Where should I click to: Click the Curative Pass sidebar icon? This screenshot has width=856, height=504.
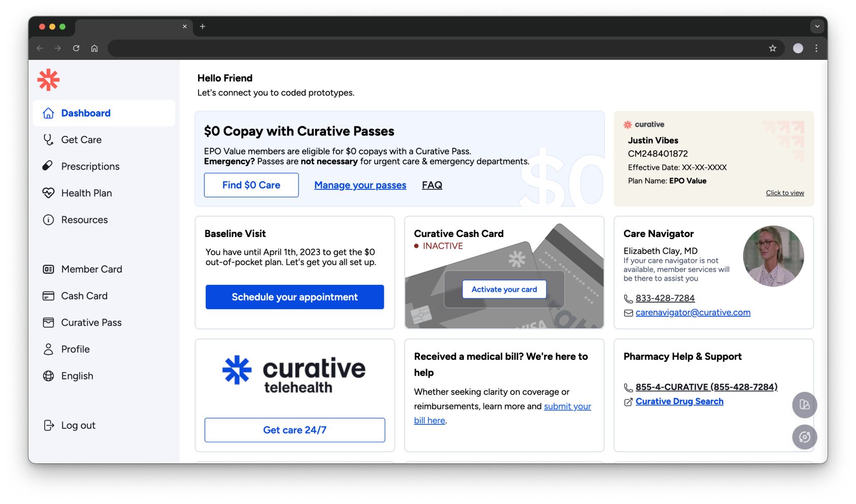(48, 322)
